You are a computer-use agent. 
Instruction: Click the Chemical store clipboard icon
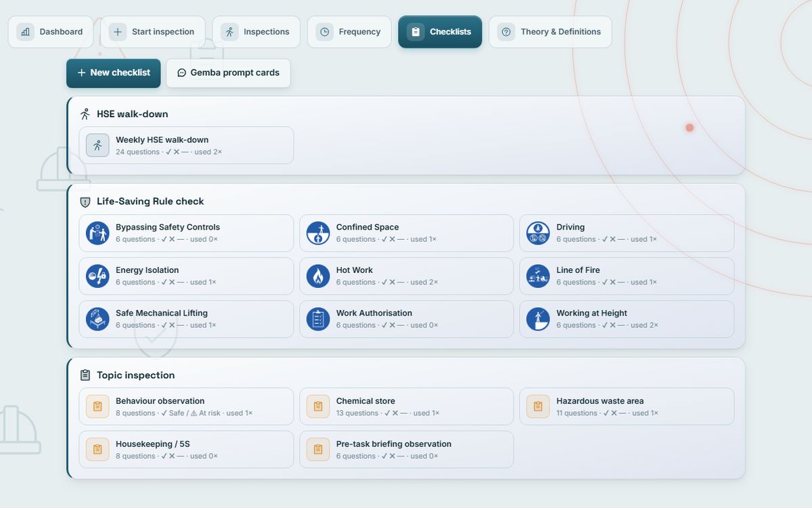click(318, 406)
